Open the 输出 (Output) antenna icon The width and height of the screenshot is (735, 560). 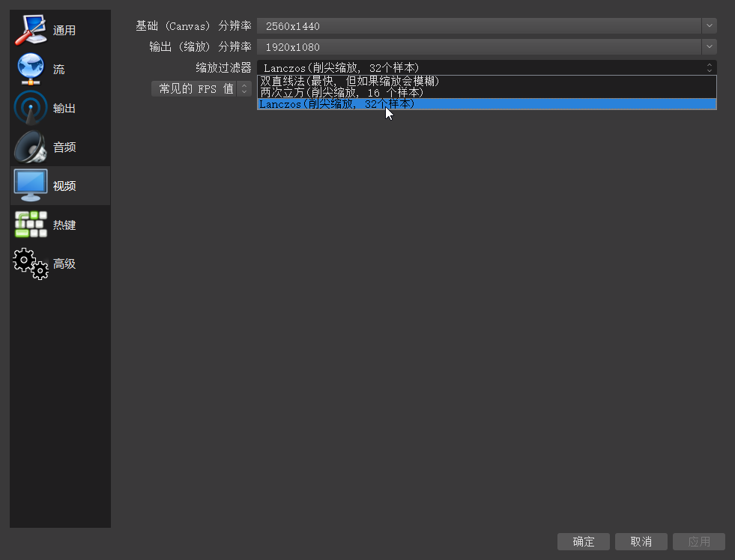tap(31, 108)
